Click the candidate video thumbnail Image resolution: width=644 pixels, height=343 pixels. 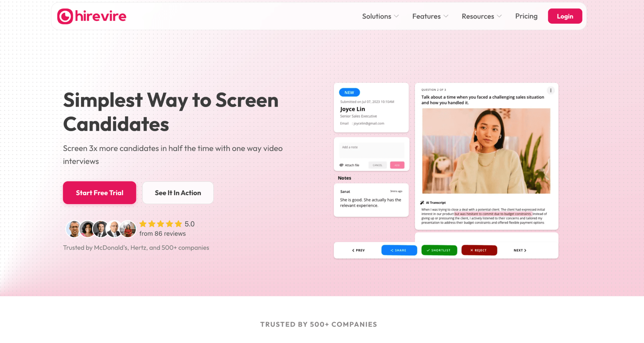486,151
